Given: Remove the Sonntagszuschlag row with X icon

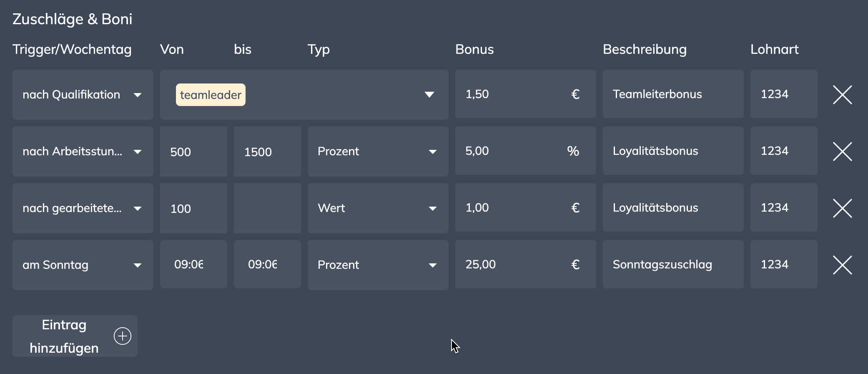Looking at the screenshot, I should tap(842, 265).
